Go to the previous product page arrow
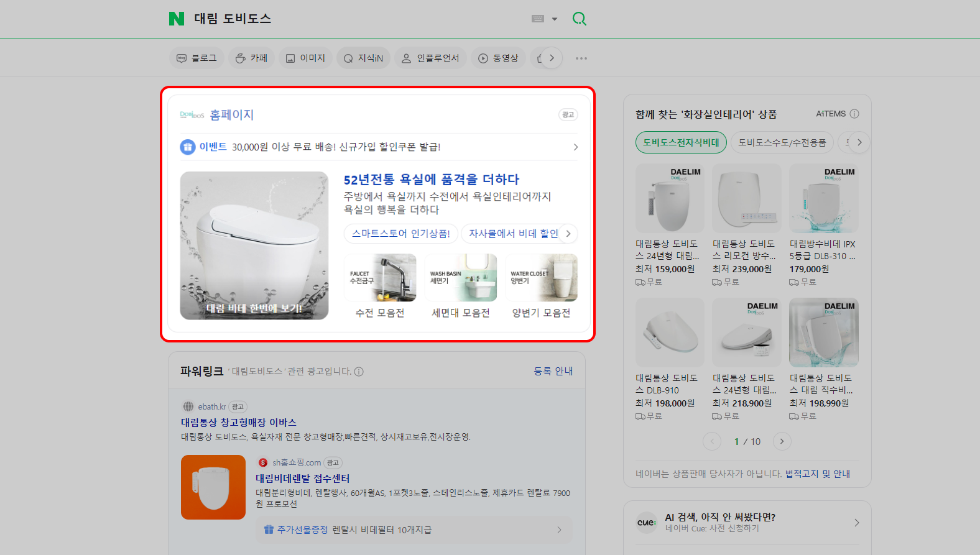The image size is (980, 555). point(712,441)
